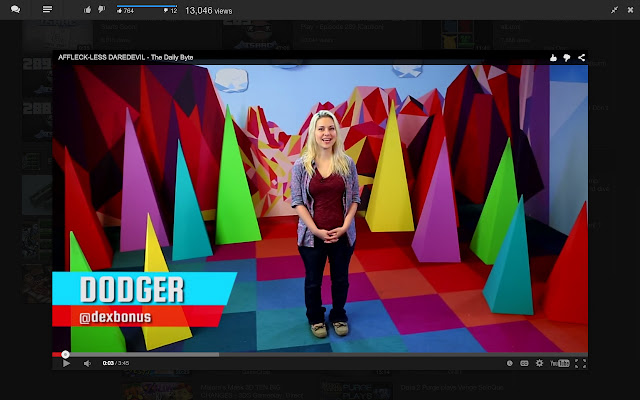Open the player settings gear menu
Viewport: 640px width, 400px height.
[x=540, y=363]
